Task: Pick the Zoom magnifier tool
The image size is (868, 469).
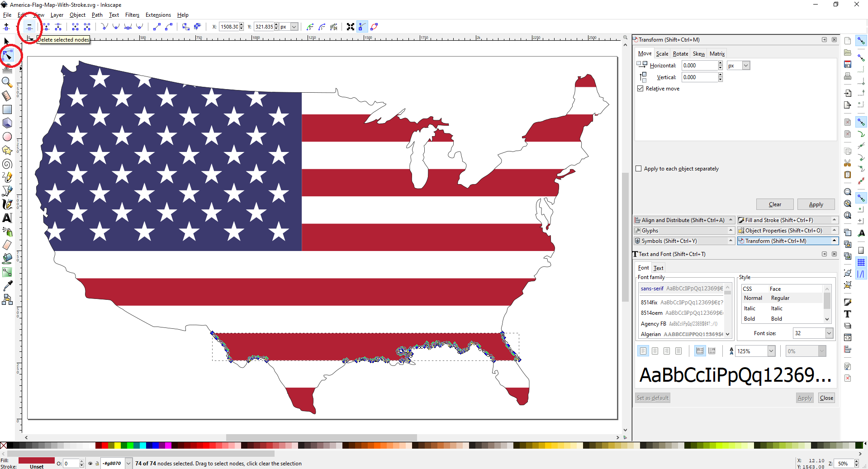Action: click(x=7, y=82)
